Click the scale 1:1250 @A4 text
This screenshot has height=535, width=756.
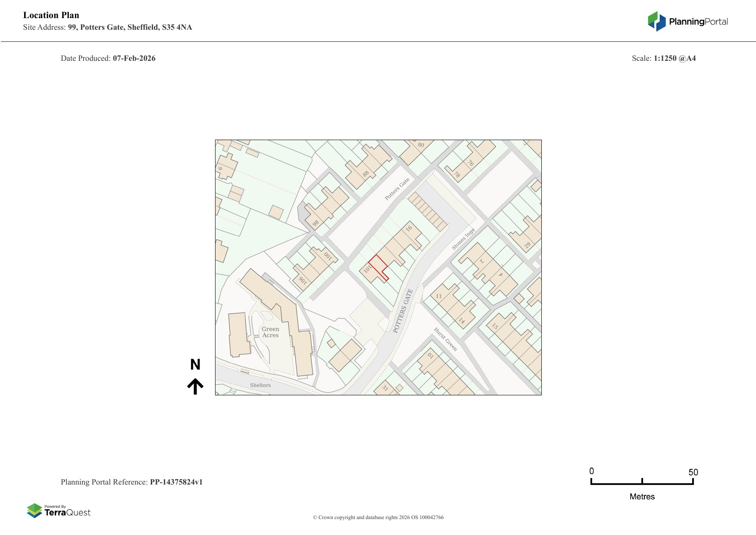point(675,58)
